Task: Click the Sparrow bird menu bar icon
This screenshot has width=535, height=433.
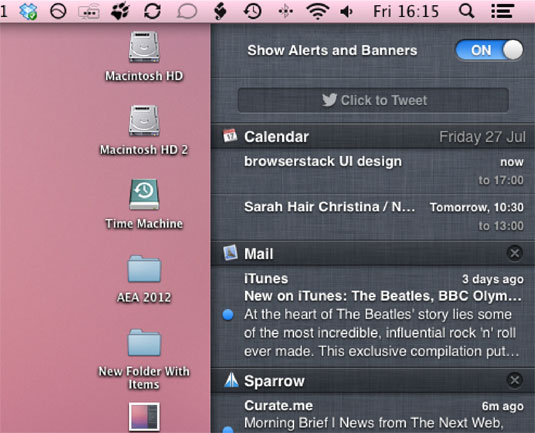Action: pos(220,11)
